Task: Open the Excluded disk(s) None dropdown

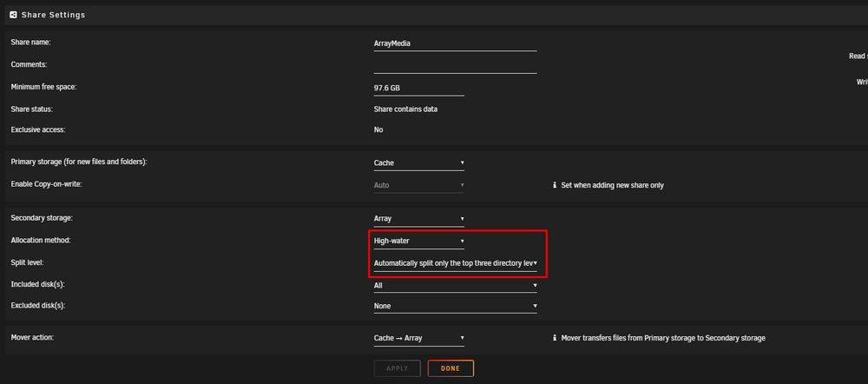Action: [455, 306]
